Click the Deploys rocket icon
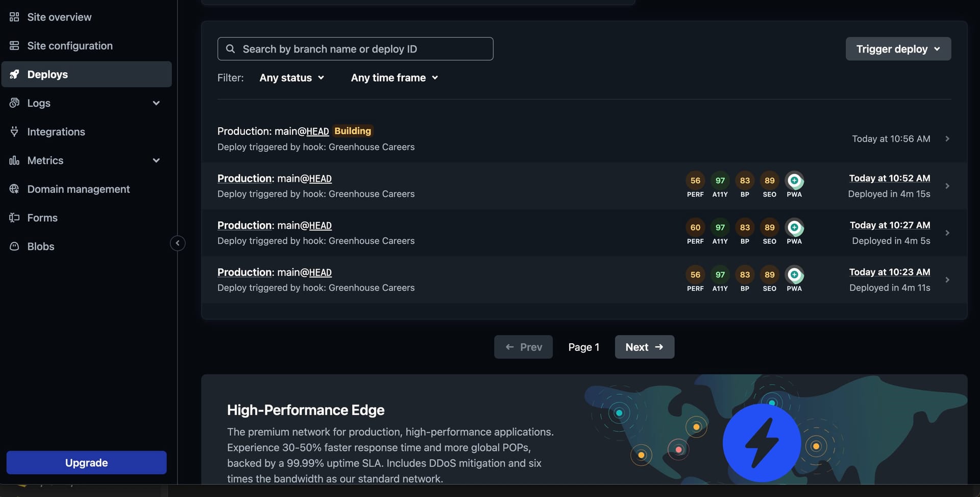The width and height of the screenshot is (980, 497). 14,74
